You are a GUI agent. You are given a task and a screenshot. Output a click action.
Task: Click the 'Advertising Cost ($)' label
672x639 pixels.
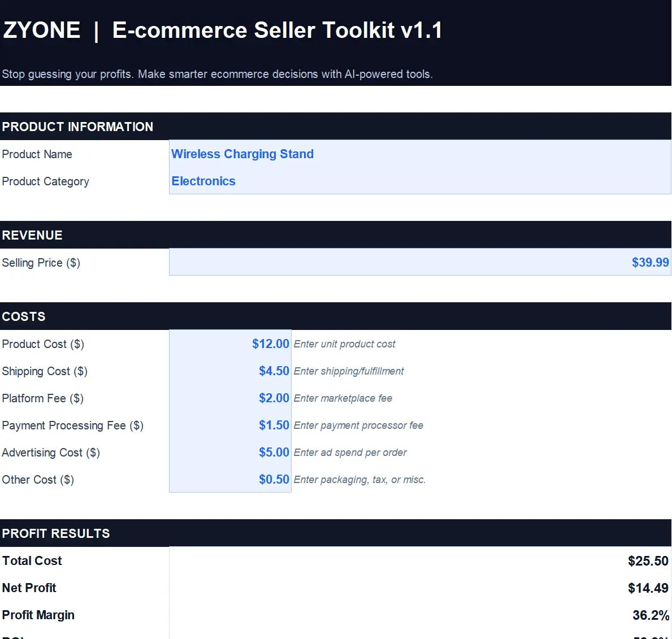pyautogui.click(x=50, y=453)
